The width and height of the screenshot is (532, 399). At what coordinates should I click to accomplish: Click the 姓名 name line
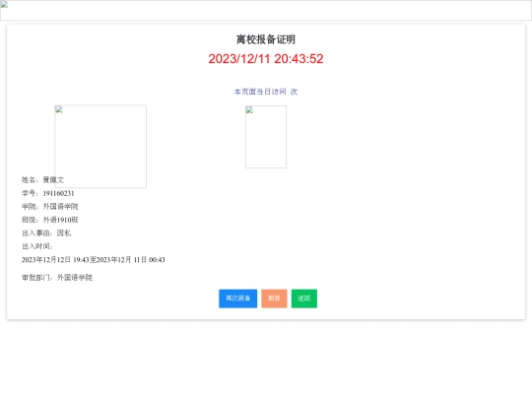point(42,180)
